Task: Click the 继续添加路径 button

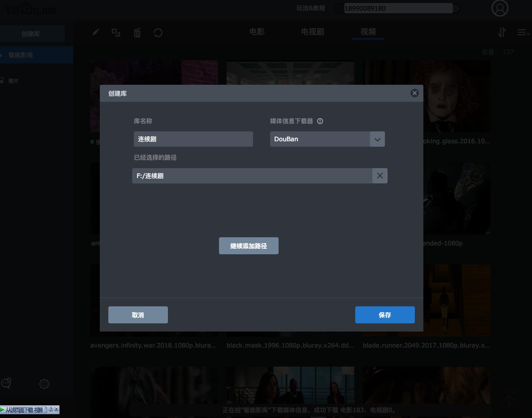Action: coord(249,246)
